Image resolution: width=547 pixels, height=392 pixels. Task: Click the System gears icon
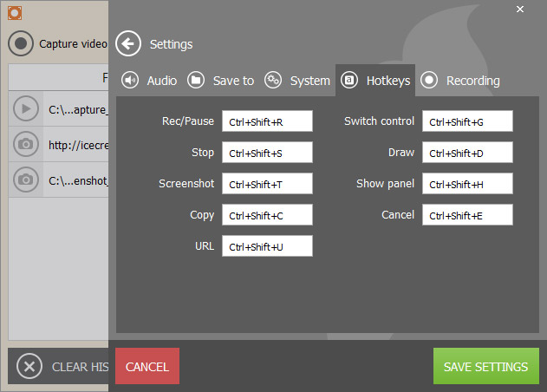[x=273, y=81]
